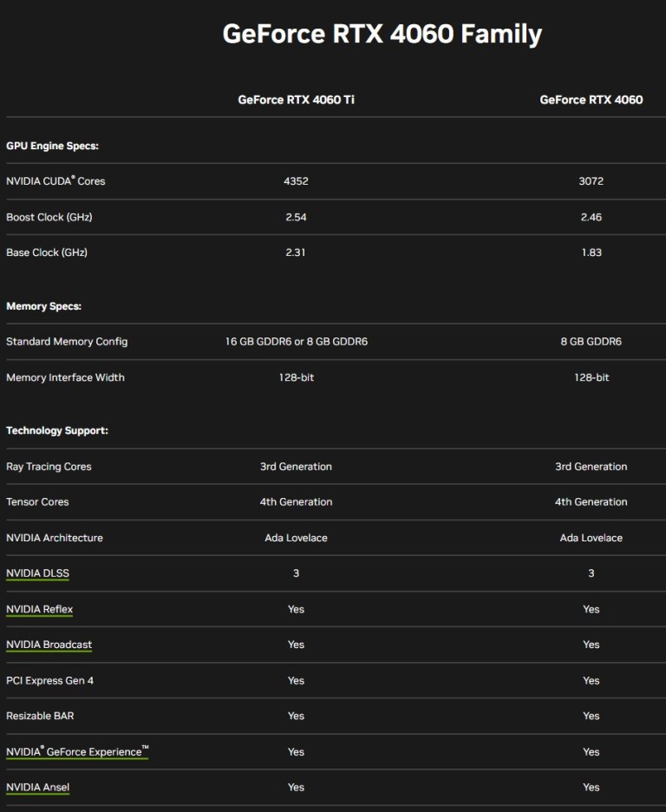Click Yes for NVIDIA Broadcast on RTX 4060 Ti
The image size is (666, 812).
click(x=296, y=645)
